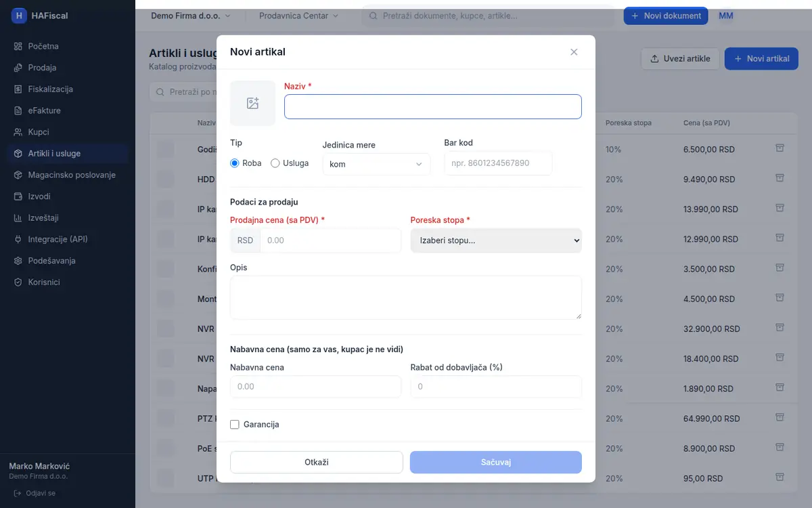This screenshot has height=508, width=812.
Task: Open the Poreska stopa dropdown
Action: pos(496,240)
